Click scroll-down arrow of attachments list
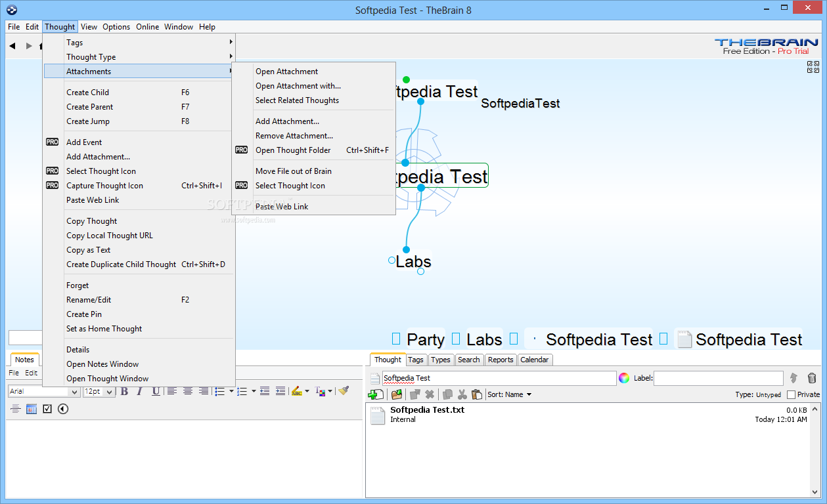This screenshot has width=827, height=504. click(816, 492)
